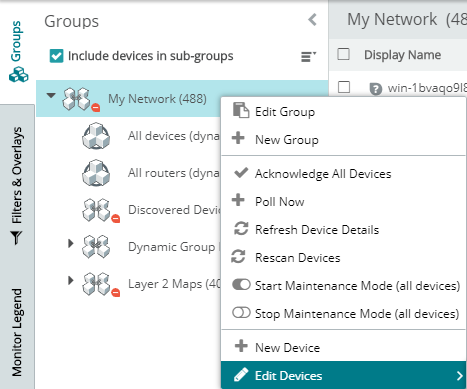Click the Groups cubes icon in sidebar
Image resolution: width=467 pixels, height=389 pixels.
tap(19, 74)
